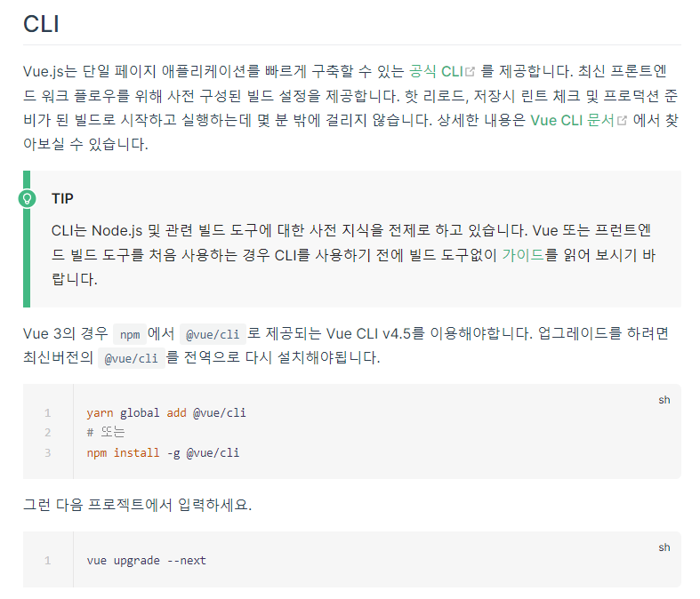Click sh label on vue upgrade block

point(664,547)
